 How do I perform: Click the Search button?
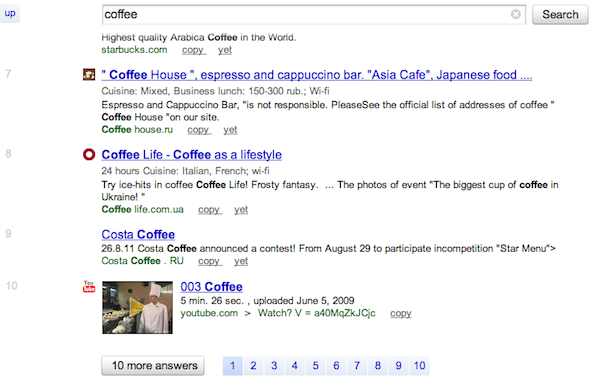pyautogui.click(x=560, y=15)
